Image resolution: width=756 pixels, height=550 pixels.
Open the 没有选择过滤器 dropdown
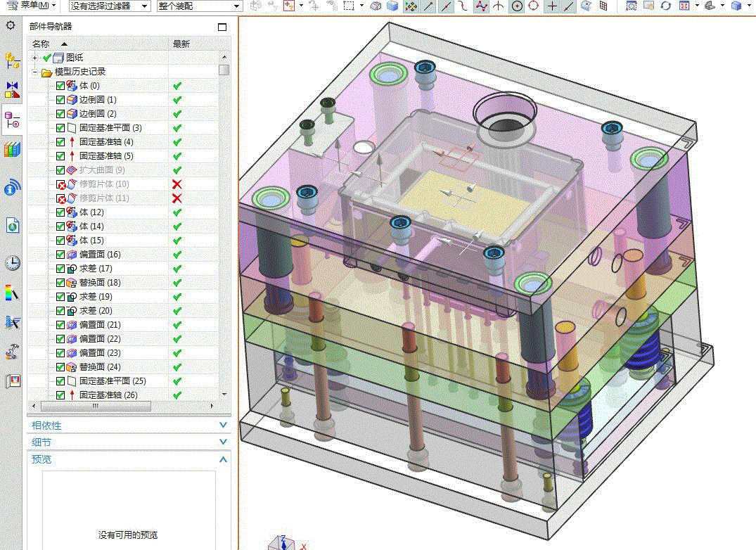(110, 6)
